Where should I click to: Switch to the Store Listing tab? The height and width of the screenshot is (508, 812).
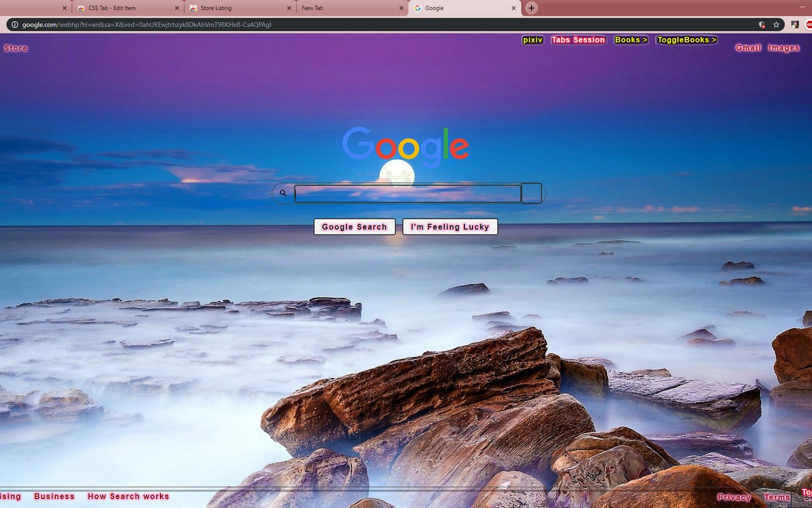240,8
